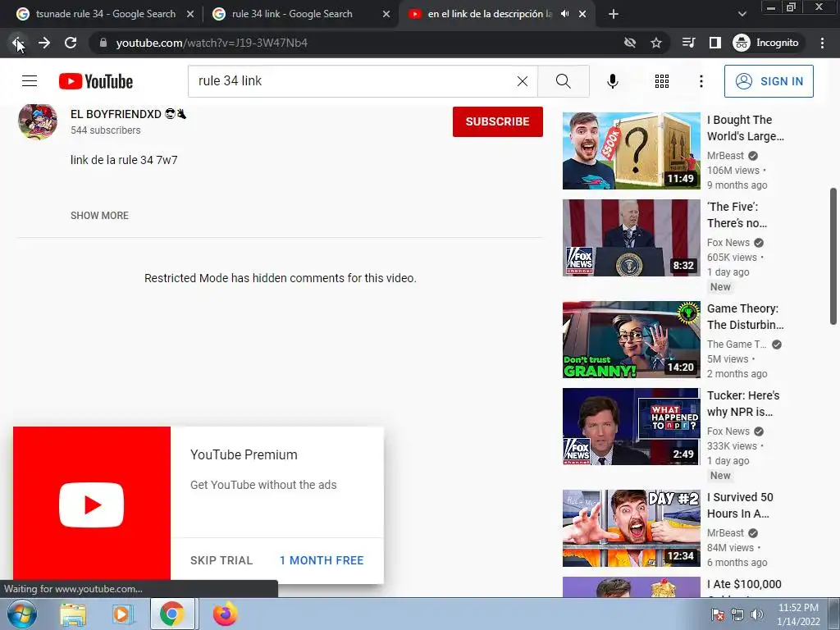840x630 pixels.
Task: Open 'I Survived 50 Hours' thumbnail
Action: (631, 528)
